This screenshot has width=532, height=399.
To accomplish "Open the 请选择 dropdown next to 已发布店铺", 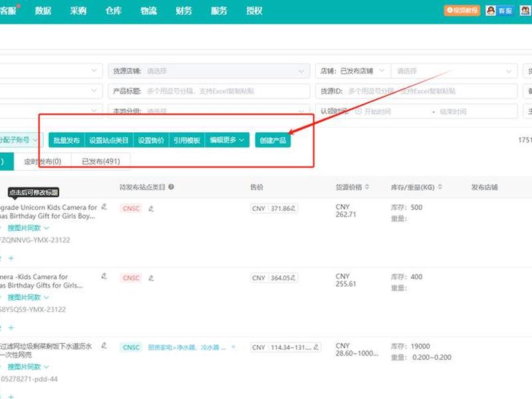I will click(454, 71).
